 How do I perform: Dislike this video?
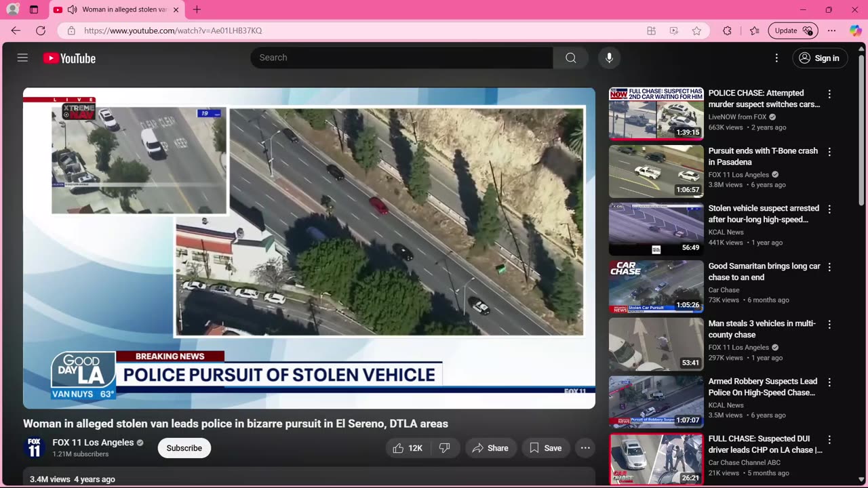[x=445, y=448]
